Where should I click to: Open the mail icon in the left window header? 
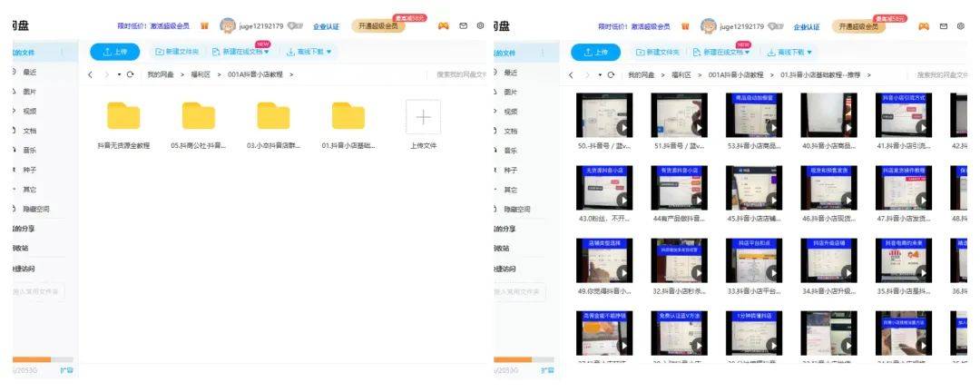[x=463, y=26]
